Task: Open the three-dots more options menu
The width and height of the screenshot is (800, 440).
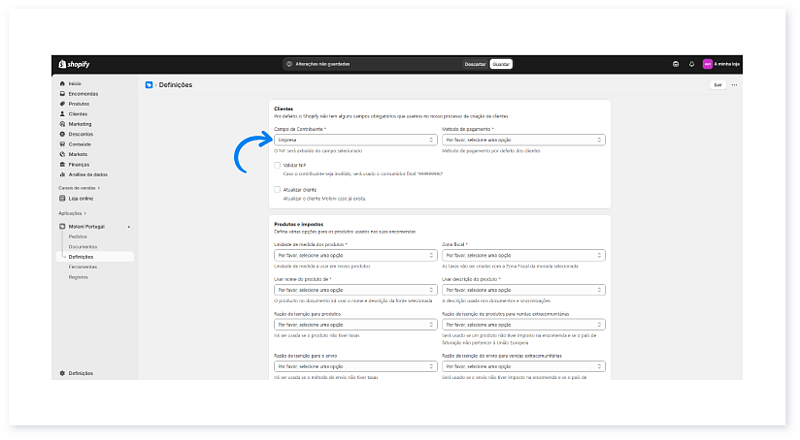Action: pos(734,85)
